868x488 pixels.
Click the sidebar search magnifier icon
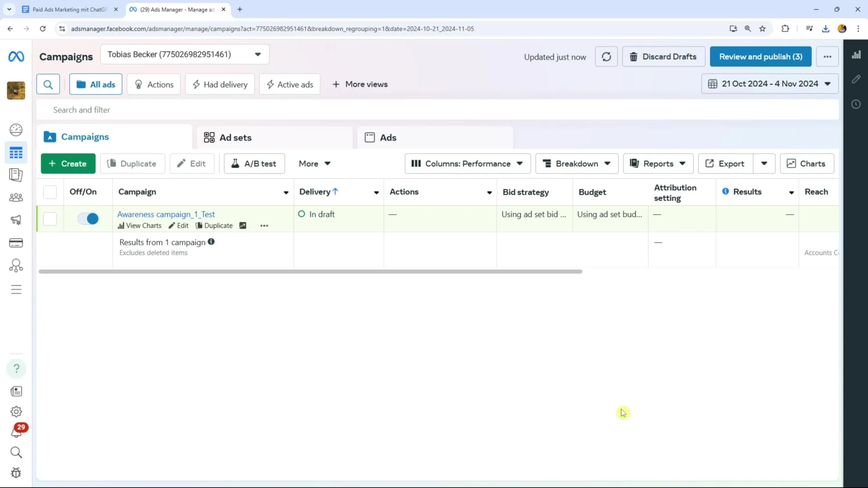coord(16,452)
